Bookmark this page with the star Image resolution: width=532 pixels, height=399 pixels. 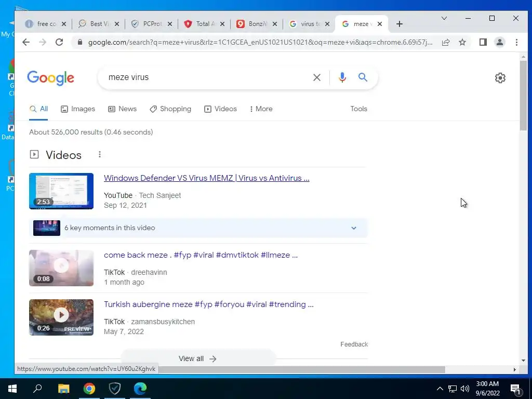click(462, 42)
